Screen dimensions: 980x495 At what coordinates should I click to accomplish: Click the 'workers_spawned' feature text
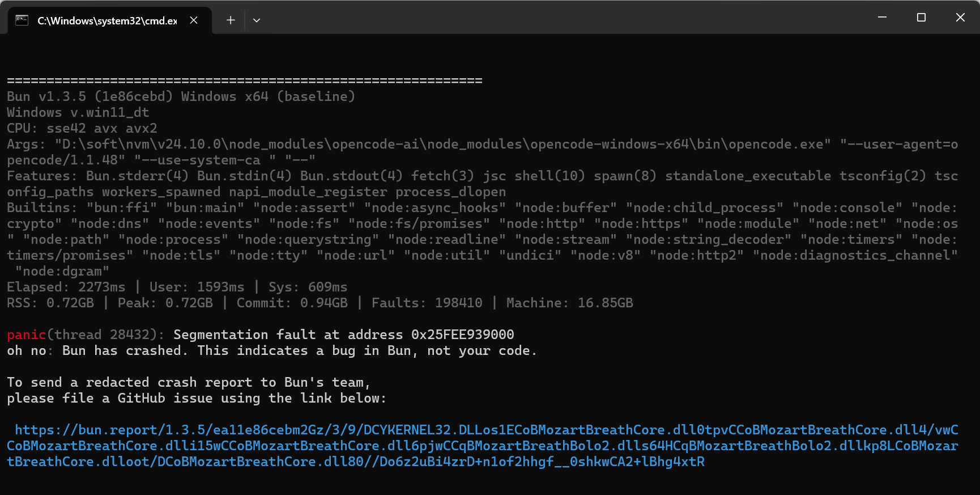click(161, 192)
